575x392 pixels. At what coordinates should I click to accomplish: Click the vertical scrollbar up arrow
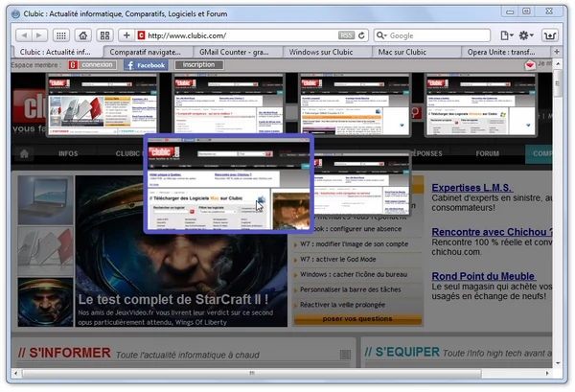558,64
